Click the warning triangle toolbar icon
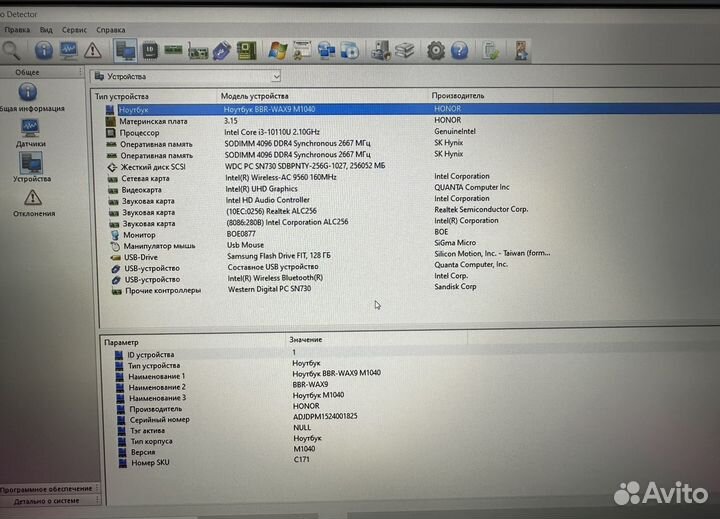 pos(93,50)
